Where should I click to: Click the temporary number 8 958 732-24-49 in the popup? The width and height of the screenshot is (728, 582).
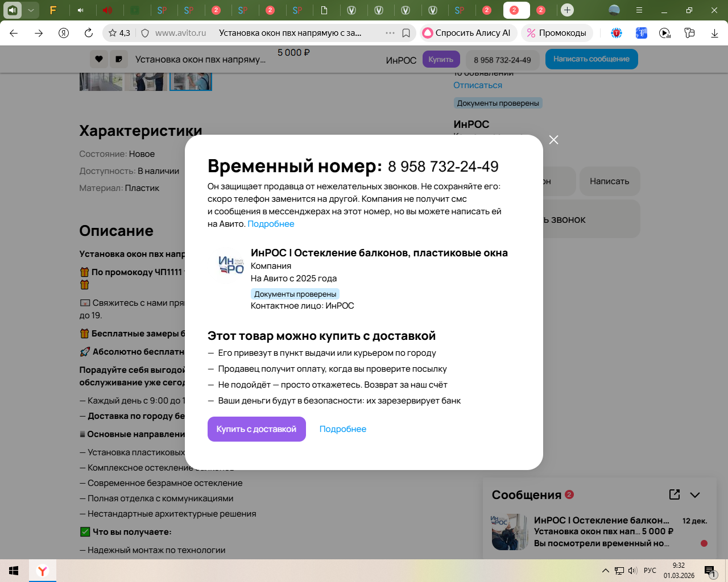coord(443,167)
